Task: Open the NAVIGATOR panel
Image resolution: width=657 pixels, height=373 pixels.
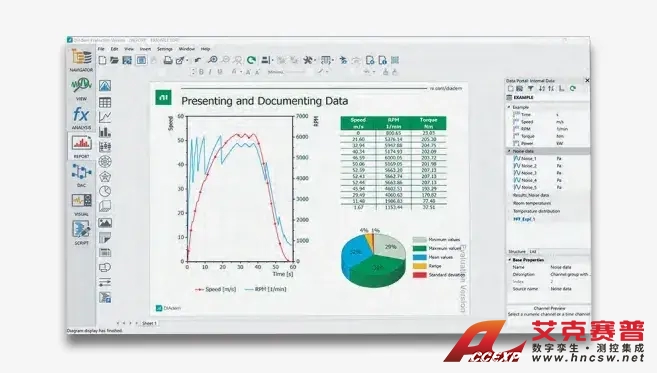Action: tap(81, 59)
